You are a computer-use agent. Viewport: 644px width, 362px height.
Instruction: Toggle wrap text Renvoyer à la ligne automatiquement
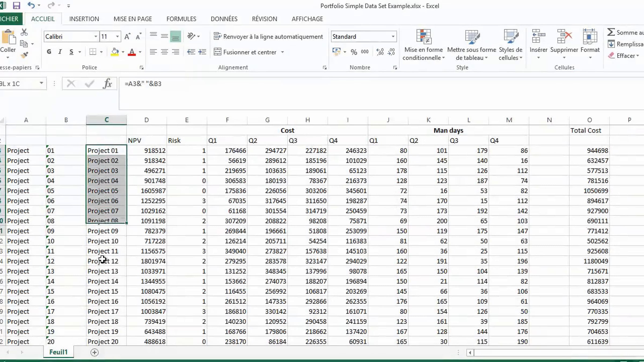[x=268, y=36]
